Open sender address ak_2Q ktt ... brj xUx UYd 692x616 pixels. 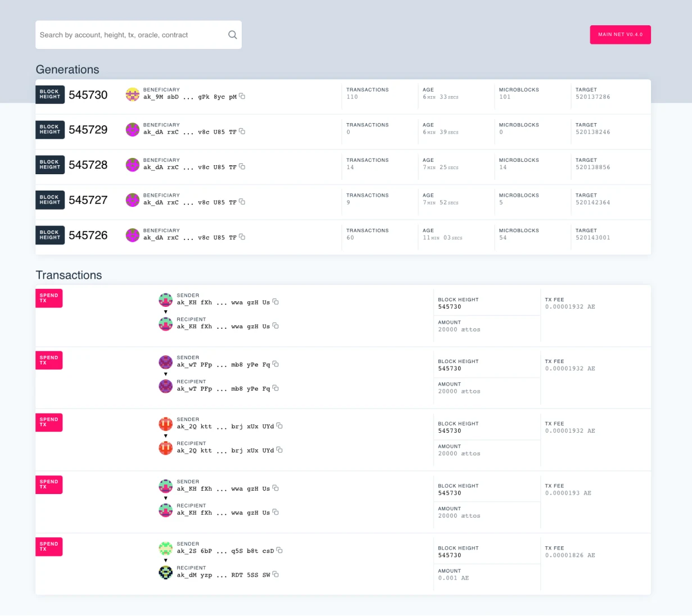click(x=225, y=427)
